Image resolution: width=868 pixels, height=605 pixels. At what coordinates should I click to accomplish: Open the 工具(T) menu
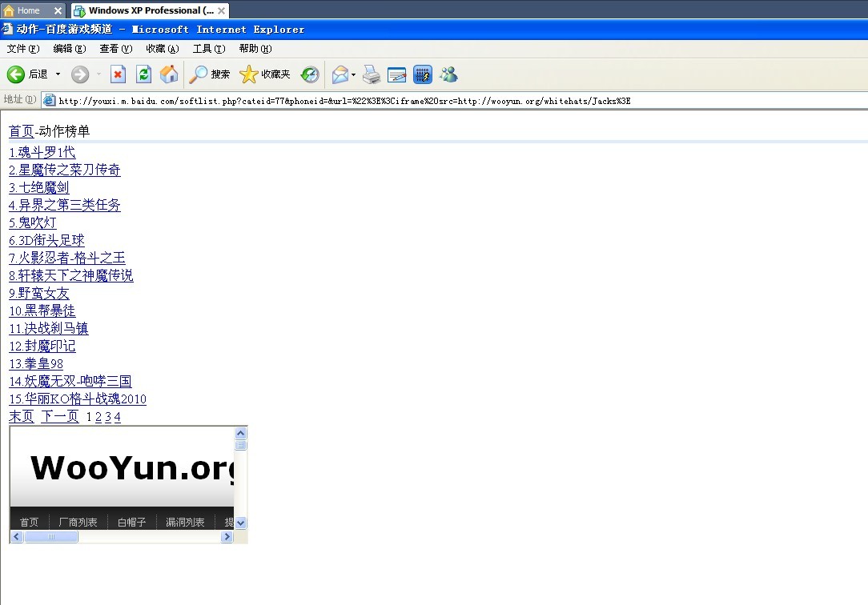pos(209,49)
